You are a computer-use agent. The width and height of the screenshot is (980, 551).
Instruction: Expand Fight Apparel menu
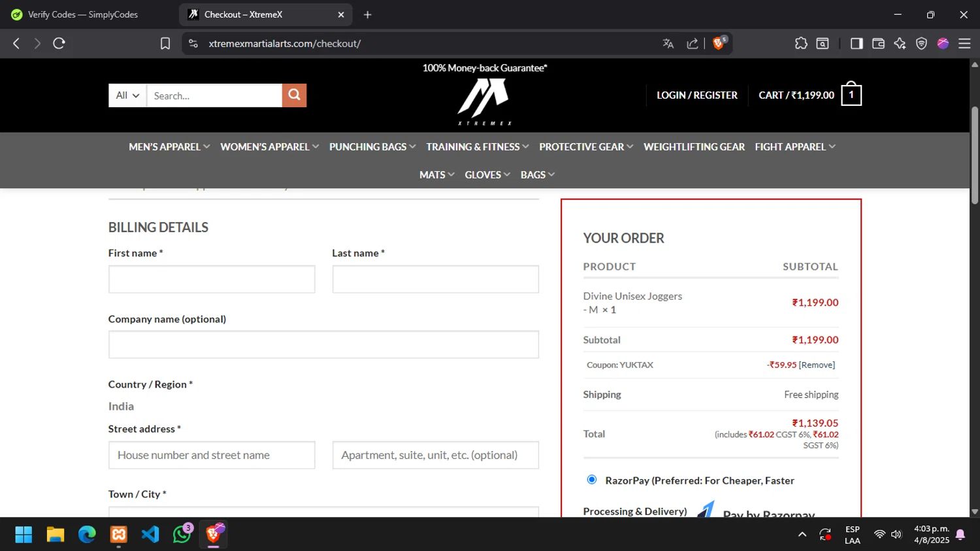(795, 147)
